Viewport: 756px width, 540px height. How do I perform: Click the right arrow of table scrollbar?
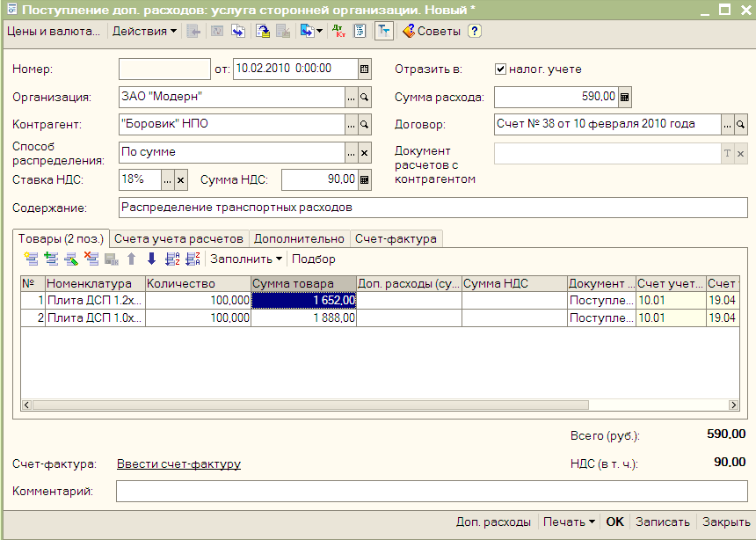click(734, 405)
